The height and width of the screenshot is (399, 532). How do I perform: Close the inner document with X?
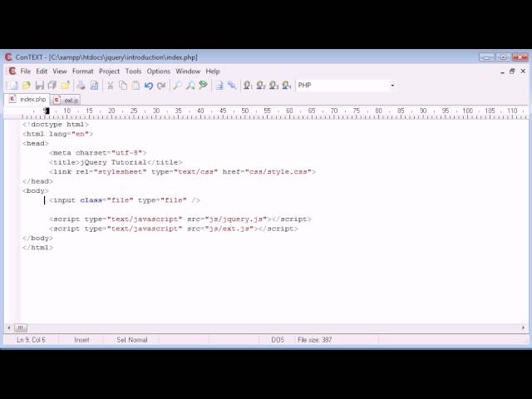point(523,71)
